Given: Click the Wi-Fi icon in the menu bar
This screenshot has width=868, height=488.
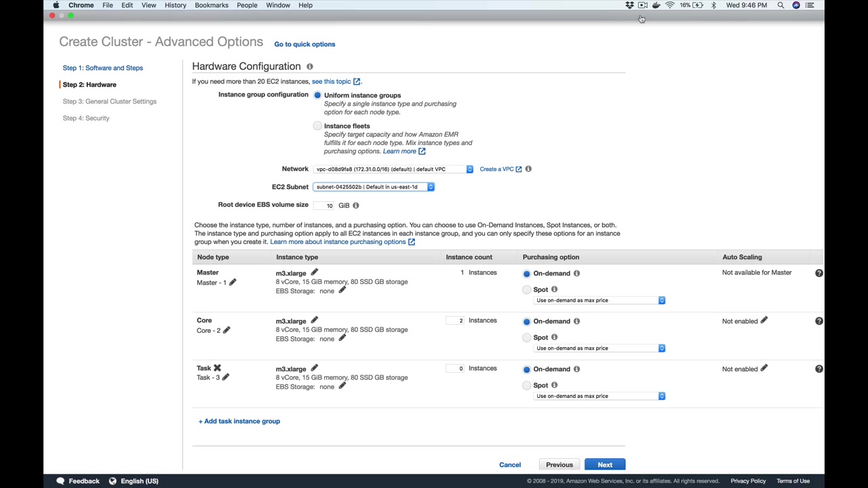Looking at the screenshot, I should (x=669, y=5).
